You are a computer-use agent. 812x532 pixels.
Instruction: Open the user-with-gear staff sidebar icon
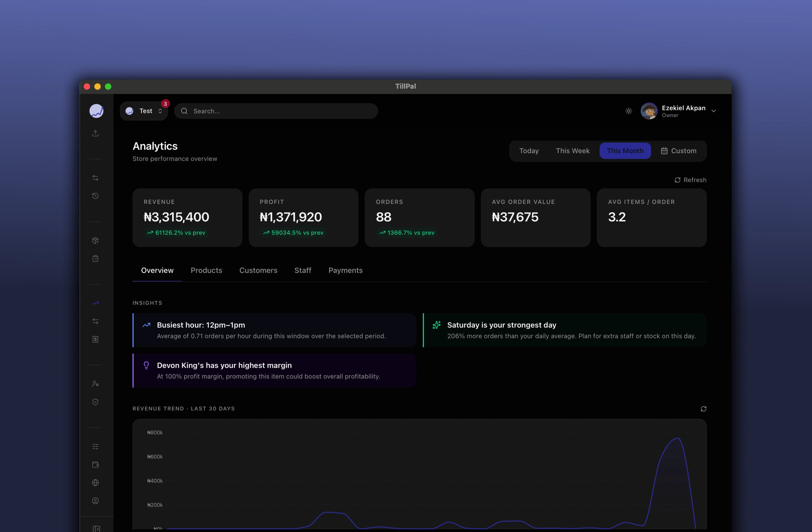click(96, 384)
